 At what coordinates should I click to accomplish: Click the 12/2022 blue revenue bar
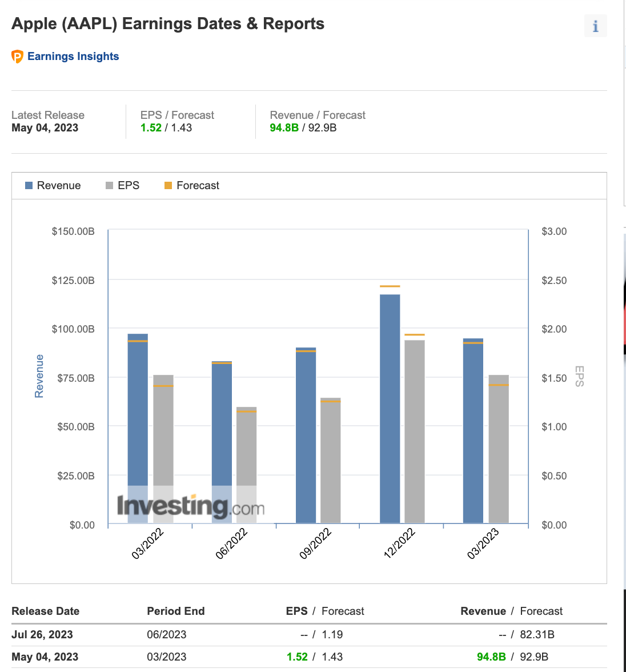tap(390, 409)
